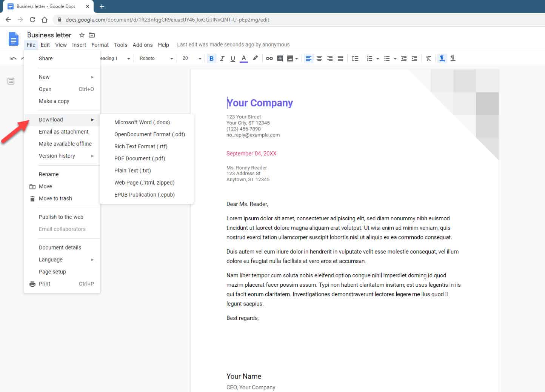Choose Move to trash

pyautogui.click(x=62, y=198)
